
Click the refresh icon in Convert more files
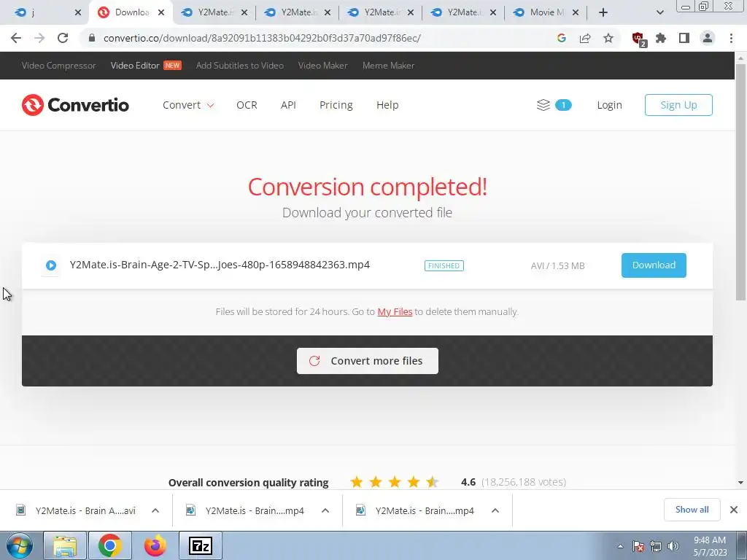coord(314,361)
